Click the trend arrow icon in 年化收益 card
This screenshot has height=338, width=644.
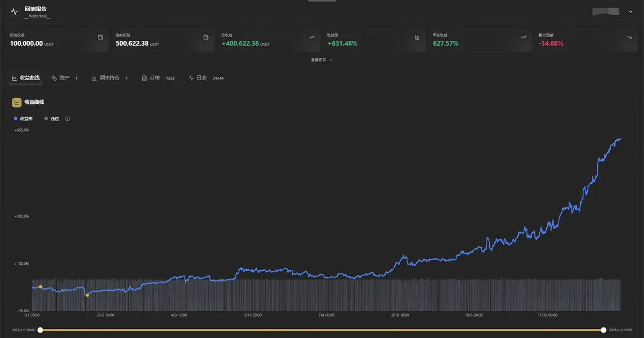click(x=523, y=38)
